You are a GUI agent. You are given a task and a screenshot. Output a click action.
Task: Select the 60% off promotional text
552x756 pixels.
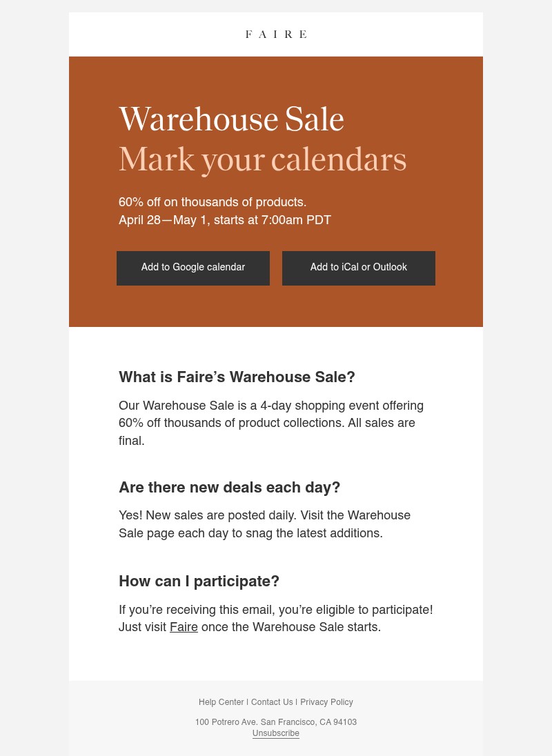pyautogui.click(x=213, y=202)
